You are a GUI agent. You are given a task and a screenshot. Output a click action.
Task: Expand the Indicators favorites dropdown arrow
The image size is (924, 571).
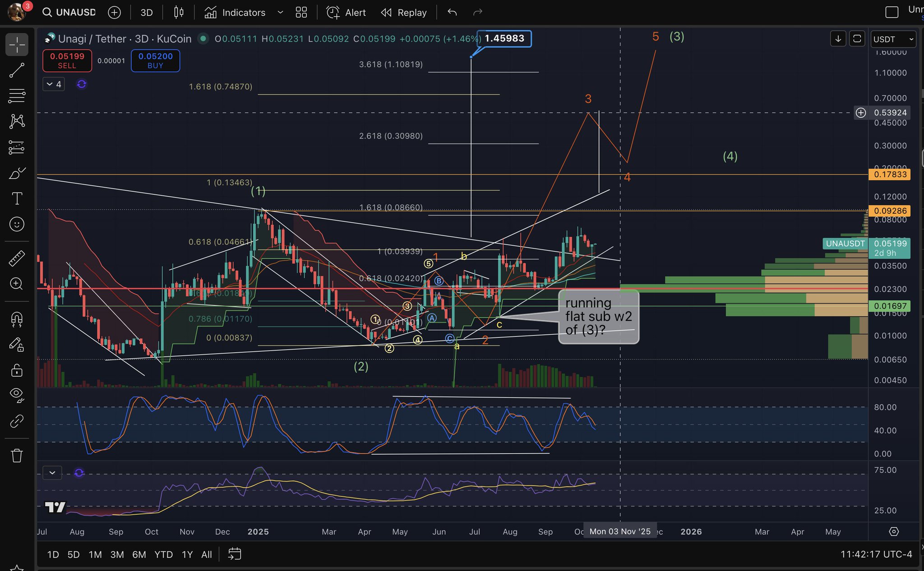(x=280, y=12)
